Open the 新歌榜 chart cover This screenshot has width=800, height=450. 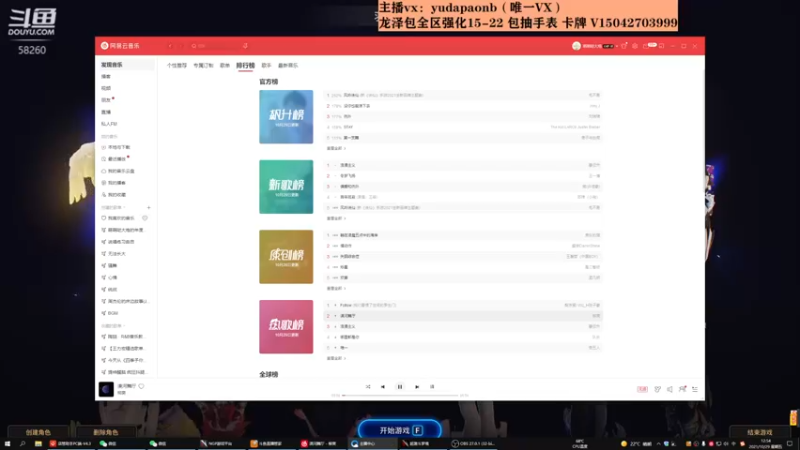(x=286, y=187)
